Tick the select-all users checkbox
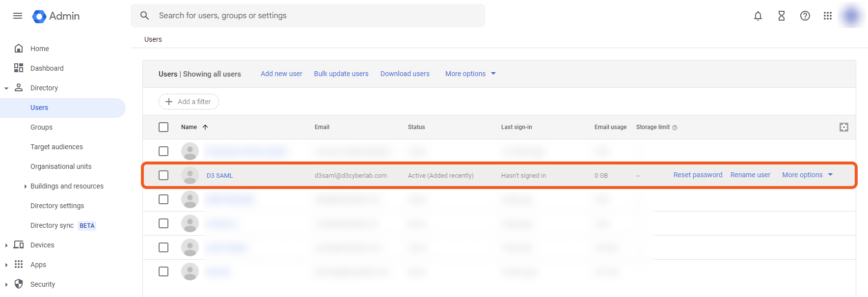Viewport: 868px width, 297px height. coord(163,127)
